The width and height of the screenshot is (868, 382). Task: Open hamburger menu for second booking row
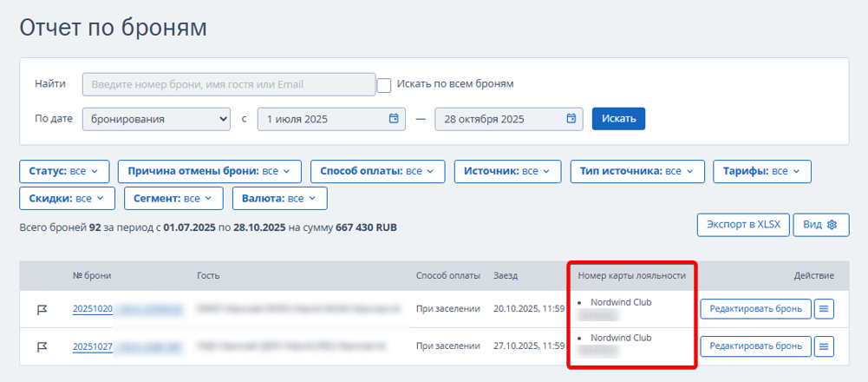pos(823,346)
